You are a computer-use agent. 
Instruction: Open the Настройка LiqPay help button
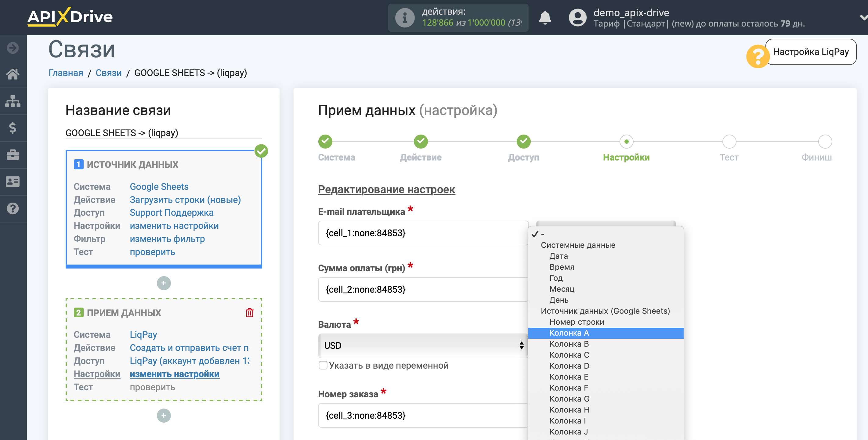[811, 52]
